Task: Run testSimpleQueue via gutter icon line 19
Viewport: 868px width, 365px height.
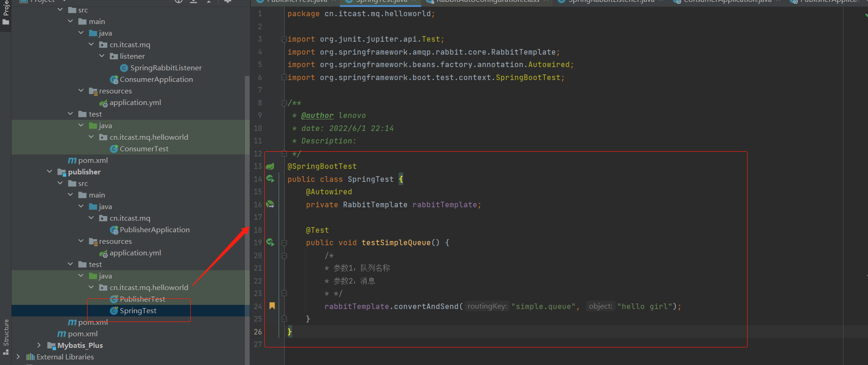Action: pos(270,242)
